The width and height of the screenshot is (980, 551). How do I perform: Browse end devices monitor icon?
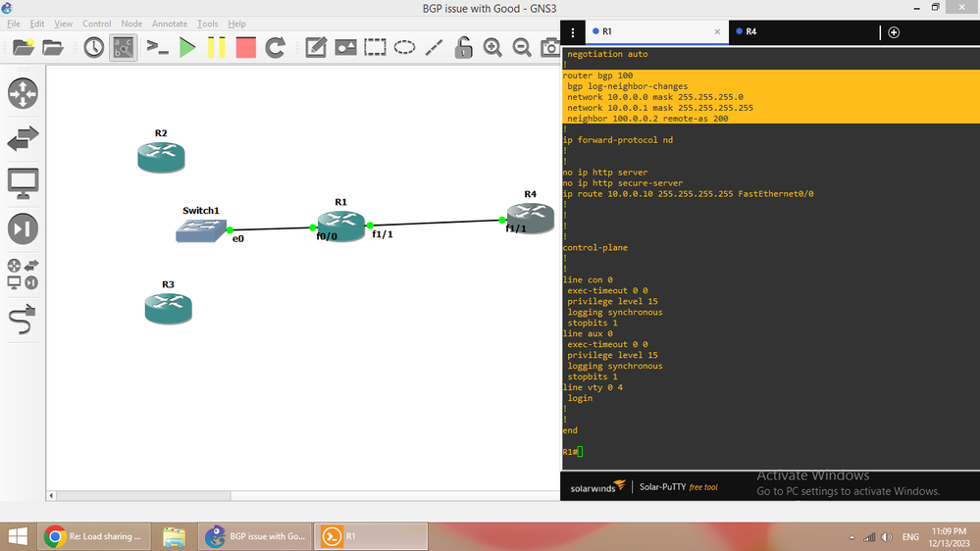click(24, 183)
